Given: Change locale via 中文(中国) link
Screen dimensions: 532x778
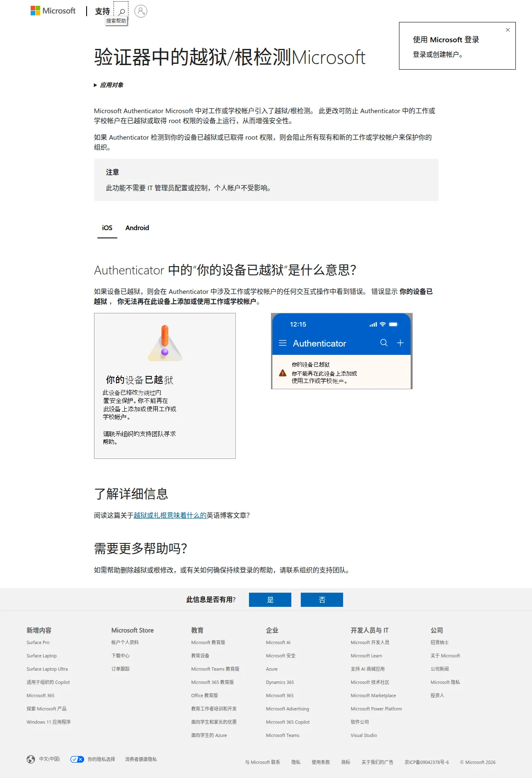Looking at the screenshot, I should click(50, 759).
